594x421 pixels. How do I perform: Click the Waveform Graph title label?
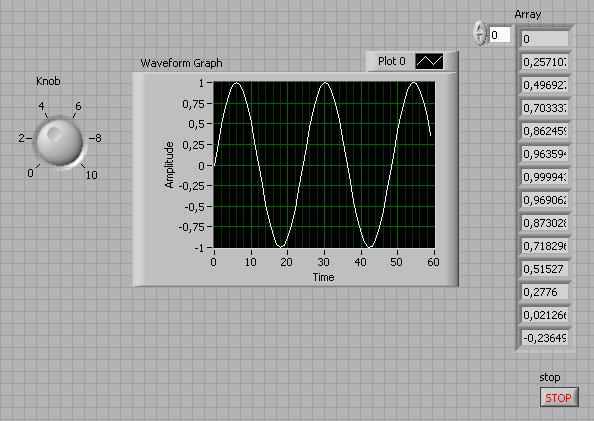point(181,63)
